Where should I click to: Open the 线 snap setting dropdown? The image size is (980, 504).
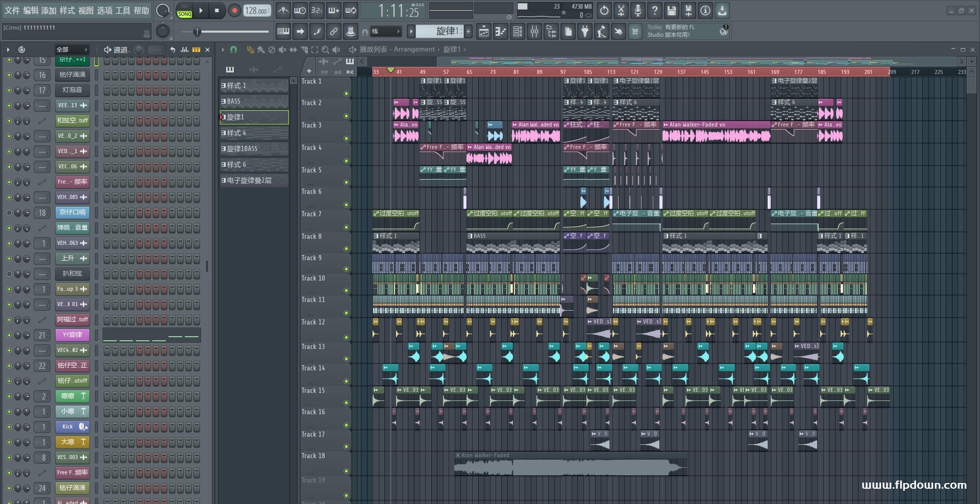click(385, 32)
